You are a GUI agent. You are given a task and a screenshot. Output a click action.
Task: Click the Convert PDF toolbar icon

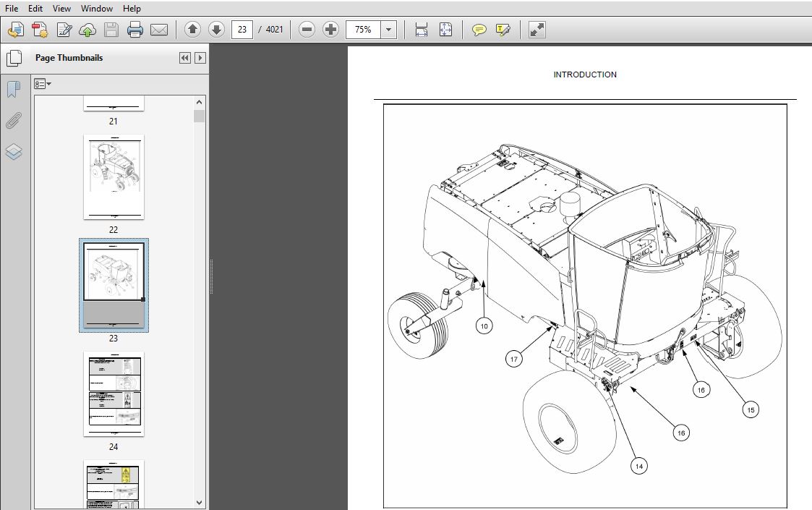40,30
